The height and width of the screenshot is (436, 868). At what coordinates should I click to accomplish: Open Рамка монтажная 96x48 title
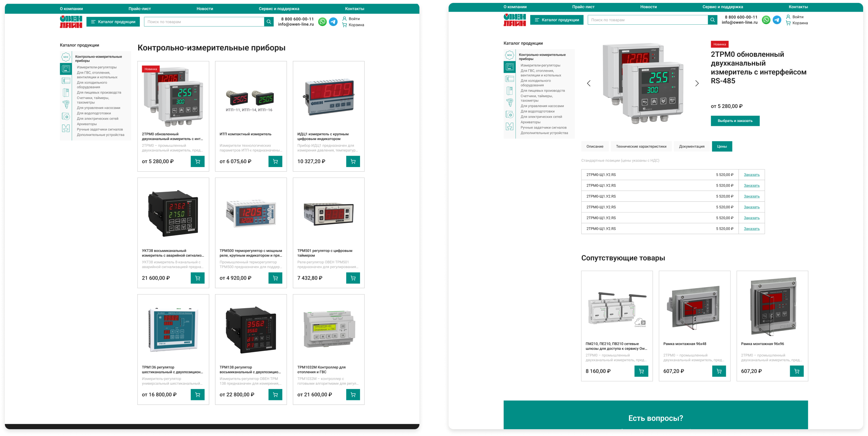click(x=685, y=344)
